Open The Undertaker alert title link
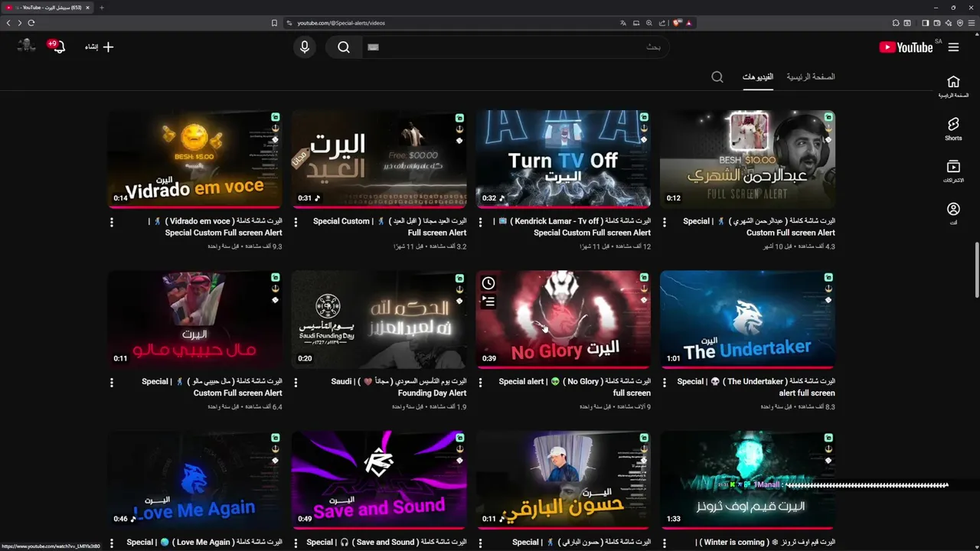The width and height of the screenshot is (980, 551). pyautogui.click(x=756, y=387)
